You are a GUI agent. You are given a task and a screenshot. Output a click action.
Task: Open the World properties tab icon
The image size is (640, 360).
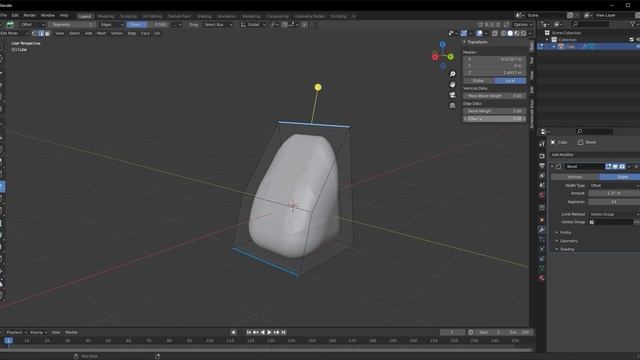(x=542, y=195)
